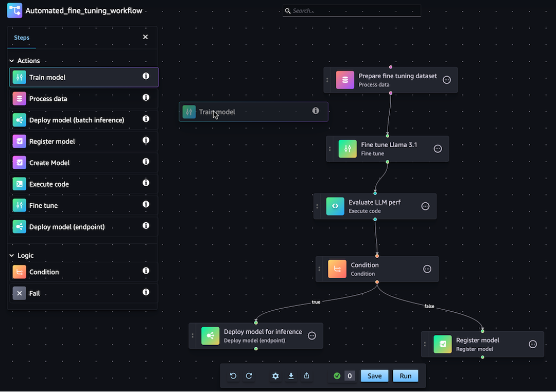Open the workflow settings gear icon
The width and height of the screenshot is (556, 392).
point(275,376)
